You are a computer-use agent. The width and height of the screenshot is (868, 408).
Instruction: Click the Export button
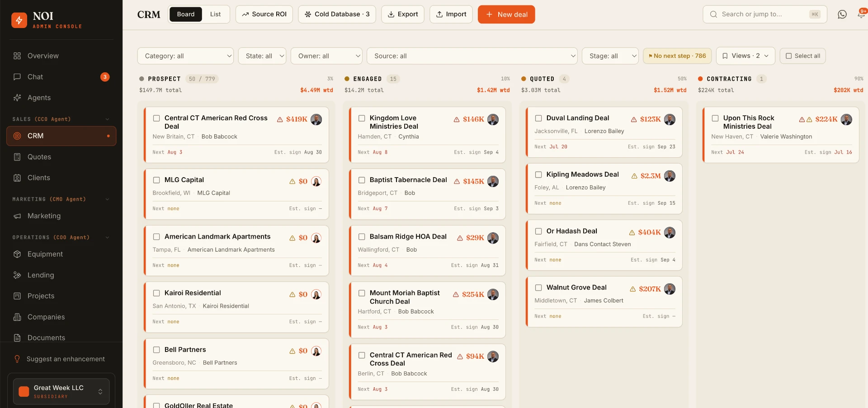403,14
